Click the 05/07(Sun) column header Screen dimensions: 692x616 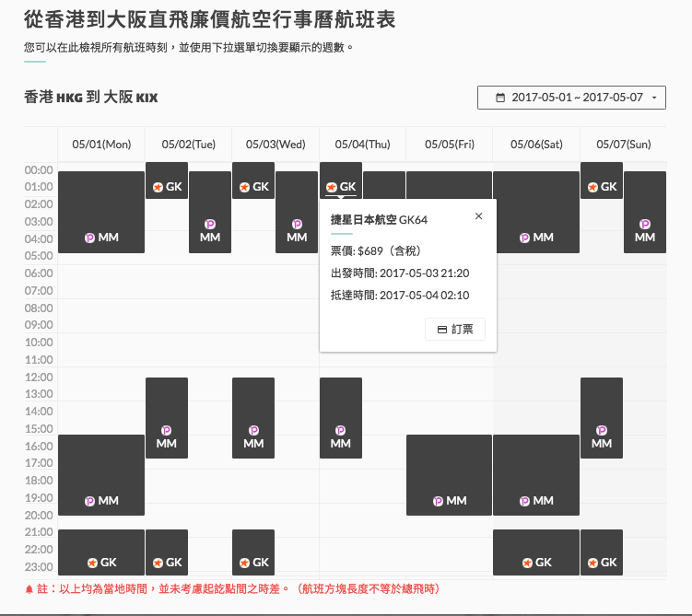(624, 145)
